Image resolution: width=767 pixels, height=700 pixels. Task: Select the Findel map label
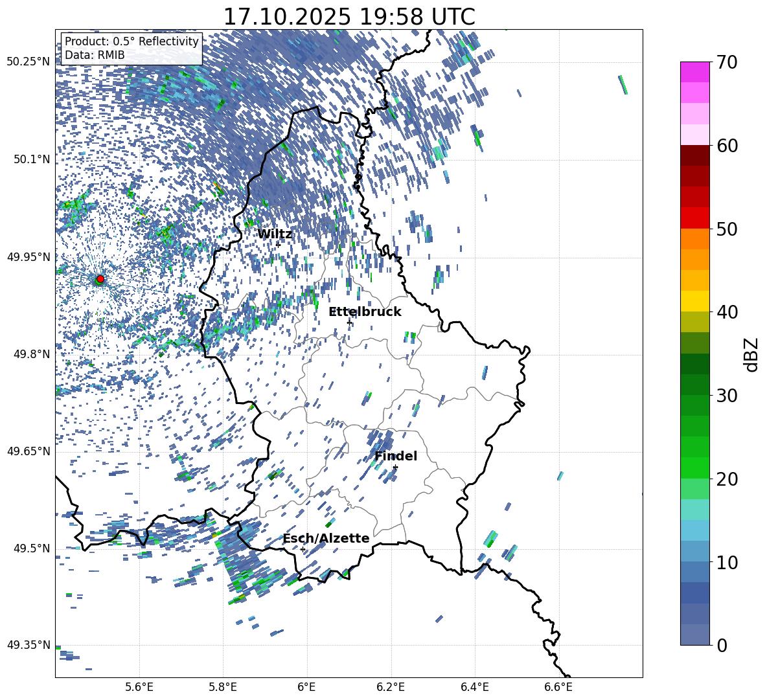pyautogui.click(x=396, y=456)
